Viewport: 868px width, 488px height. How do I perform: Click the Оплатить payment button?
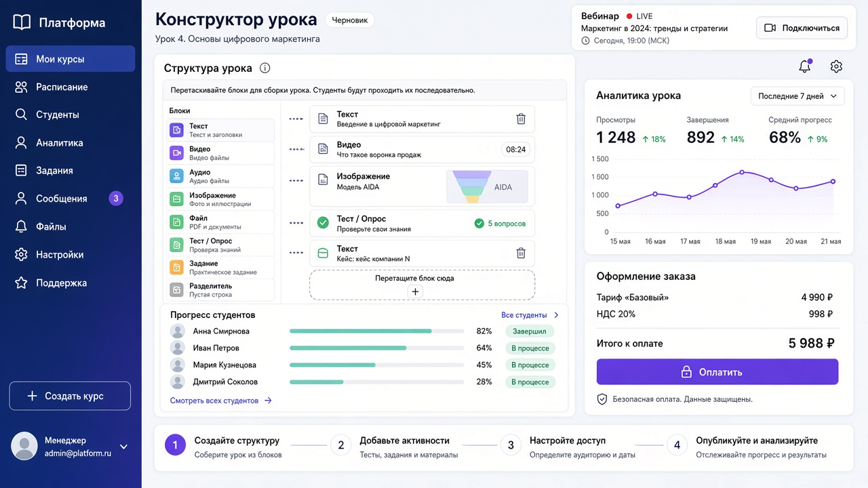coord(717,372)
